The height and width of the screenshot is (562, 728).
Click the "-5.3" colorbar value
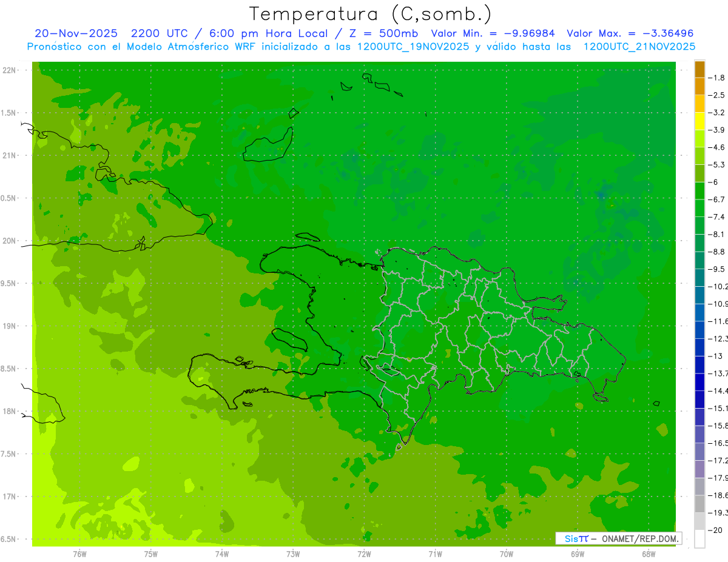click(716, 165)
